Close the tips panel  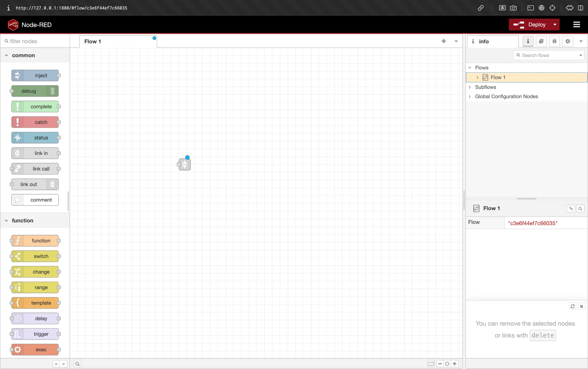pyautogui.click(x=582, y=306)
